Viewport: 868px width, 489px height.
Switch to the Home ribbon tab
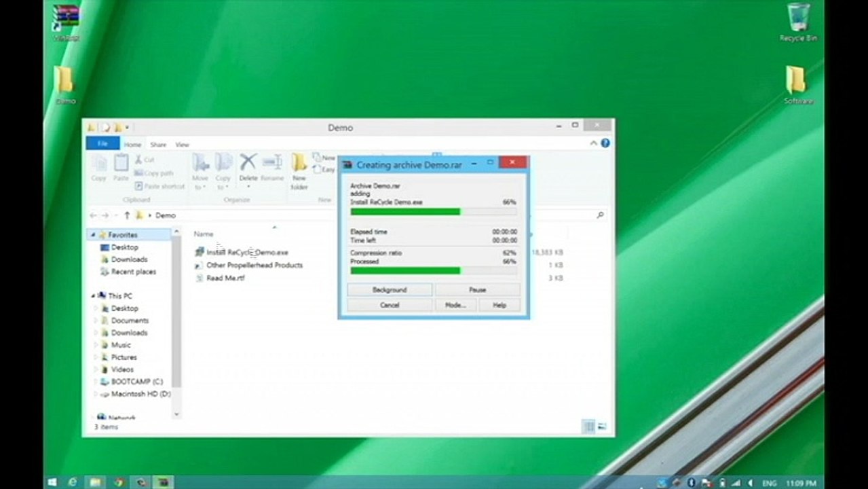133,145
